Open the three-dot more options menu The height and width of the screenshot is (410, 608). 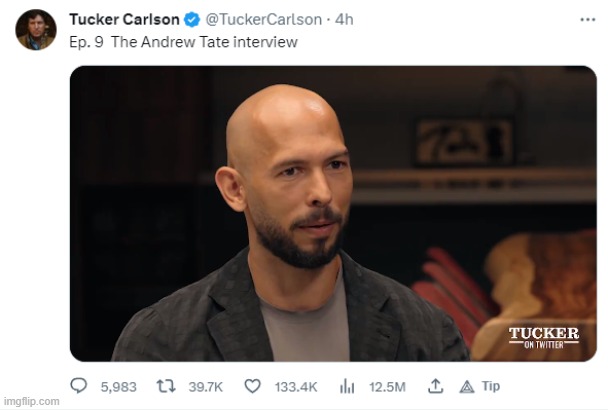pos(588,20)
